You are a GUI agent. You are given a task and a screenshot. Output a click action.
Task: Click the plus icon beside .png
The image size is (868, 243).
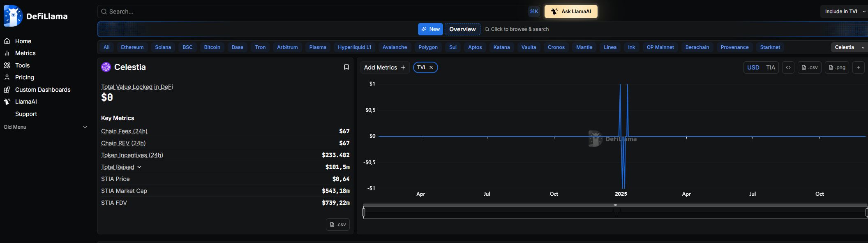click(858, 67)
